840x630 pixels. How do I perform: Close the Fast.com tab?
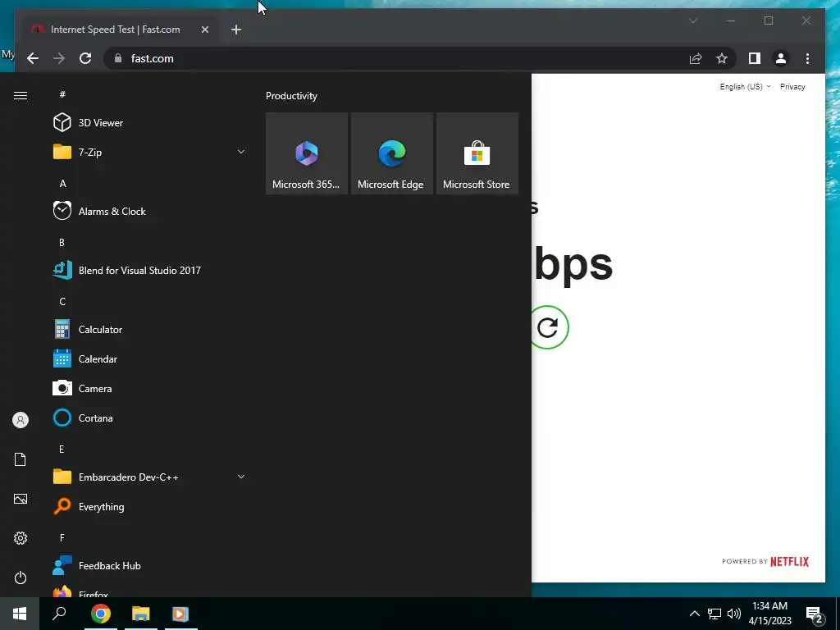(x=204, y=30)
